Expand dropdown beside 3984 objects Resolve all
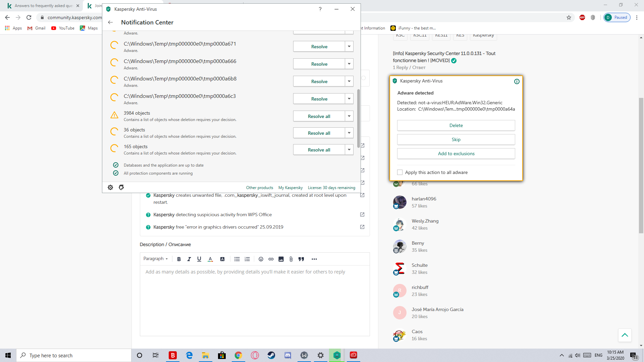 pyautogui.click(x=349, y=116)
